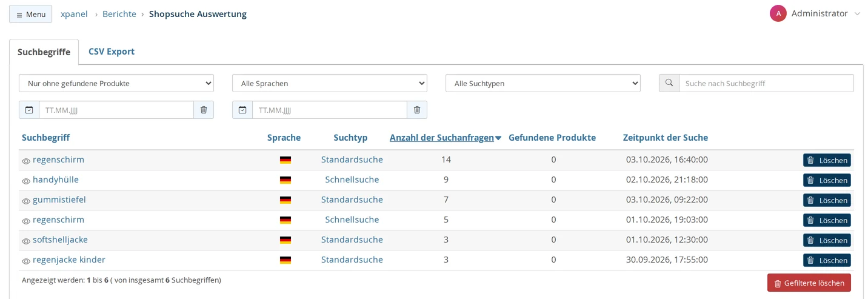868x299 pixels.
Task: Click the German flag in gummistiefel row
Action: 285,200
